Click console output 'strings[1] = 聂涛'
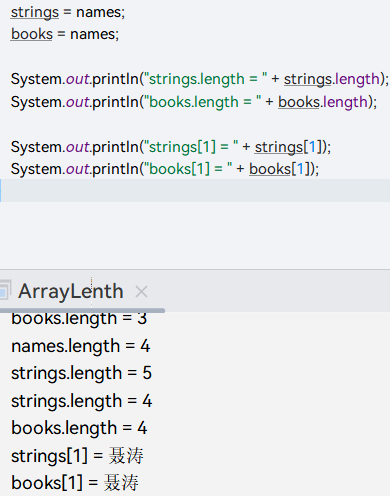 (x=77, y=456)
